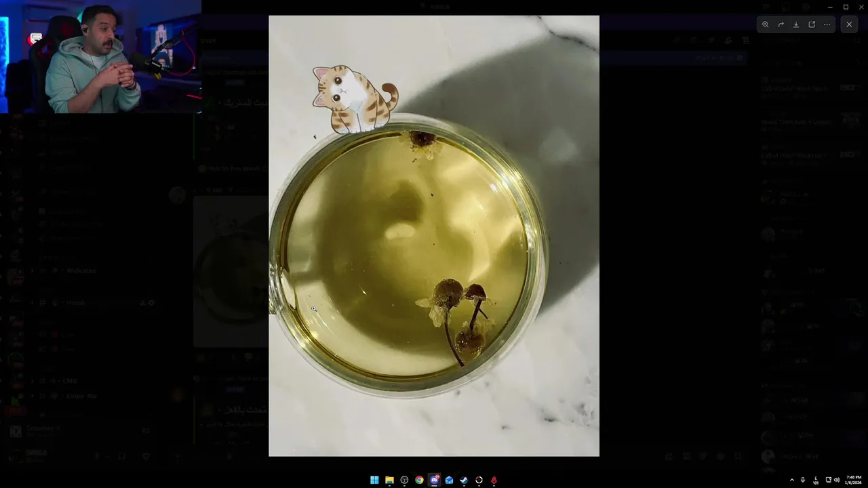Expand the hidden system tray icons chevron
Viewport: 868px width, 488px height.
click(791, 480)
